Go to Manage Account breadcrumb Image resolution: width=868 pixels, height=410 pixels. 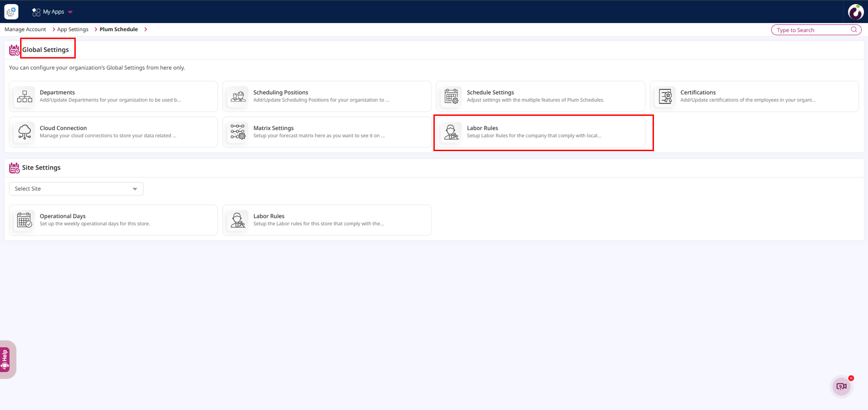click(25, 30)
